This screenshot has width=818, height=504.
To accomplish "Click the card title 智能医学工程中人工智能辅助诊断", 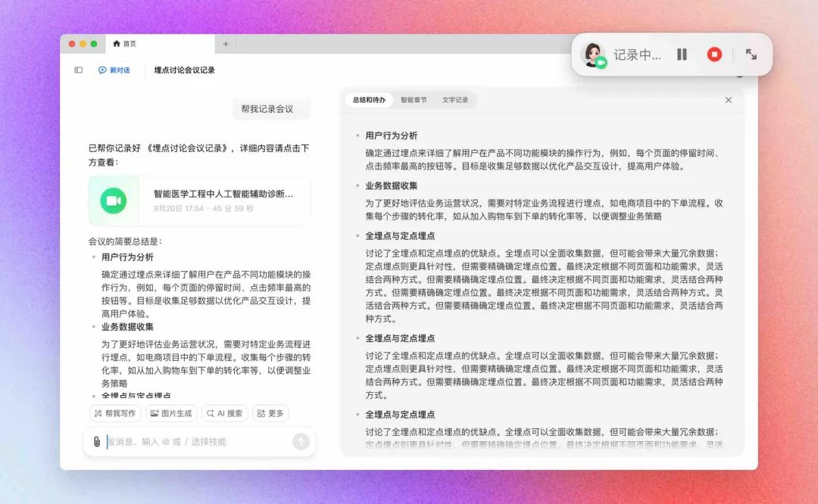I will click(x=223, y=194).
